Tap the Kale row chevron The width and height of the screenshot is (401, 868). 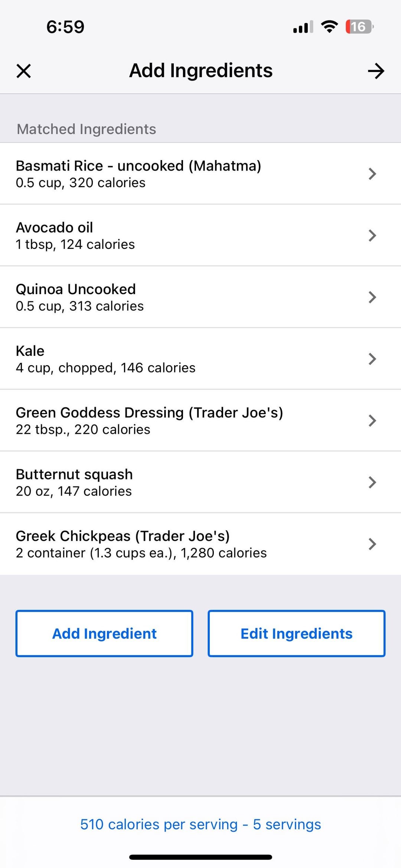coord(372,359)
